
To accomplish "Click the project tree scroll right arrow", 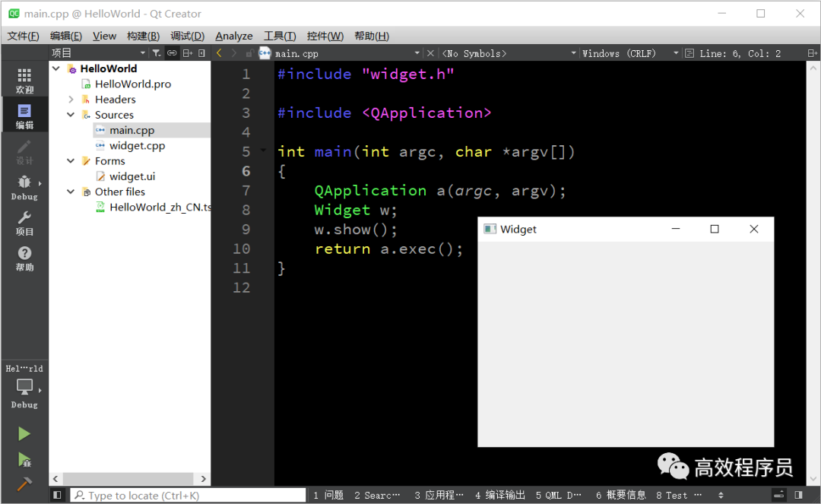I will [204, 479].
